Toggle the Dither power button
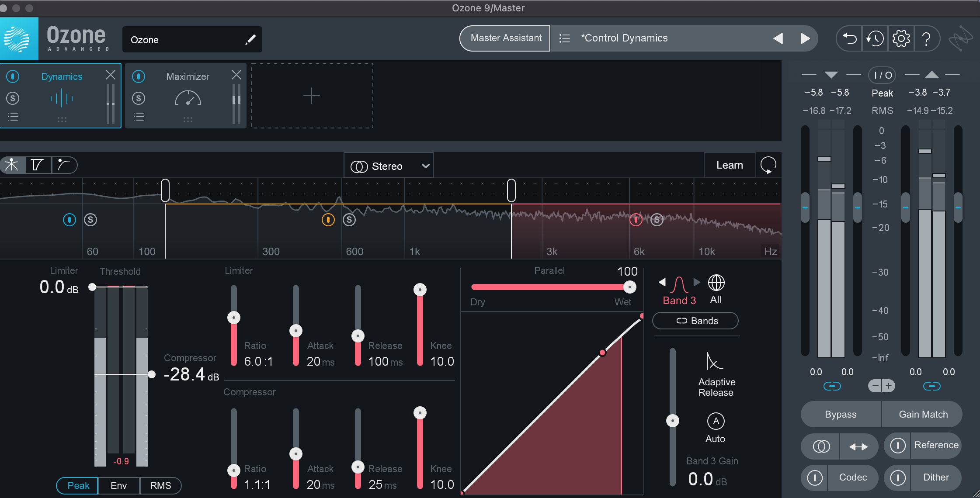980x498 pixels. (x=898, y=477)
